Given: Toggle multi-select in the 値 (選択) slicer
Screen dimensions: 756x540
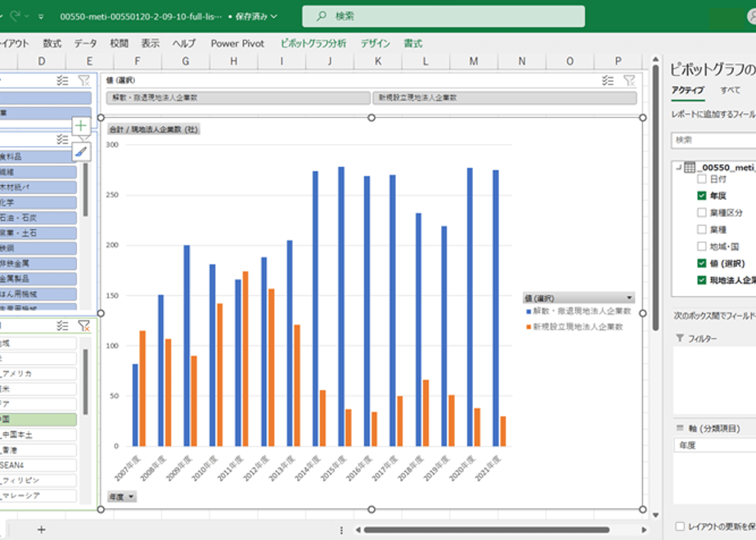Looking at the screenshot, I should [x=607, y=80].
